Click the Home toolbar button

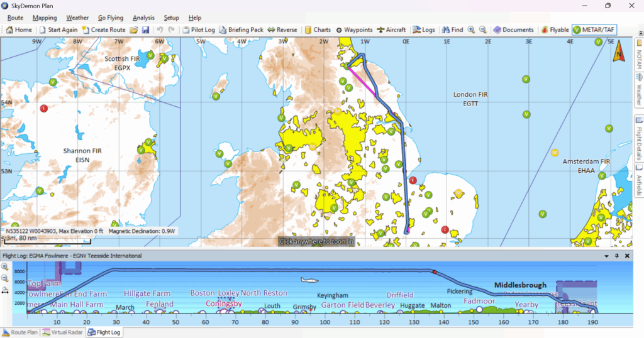(x=19, y=30)
